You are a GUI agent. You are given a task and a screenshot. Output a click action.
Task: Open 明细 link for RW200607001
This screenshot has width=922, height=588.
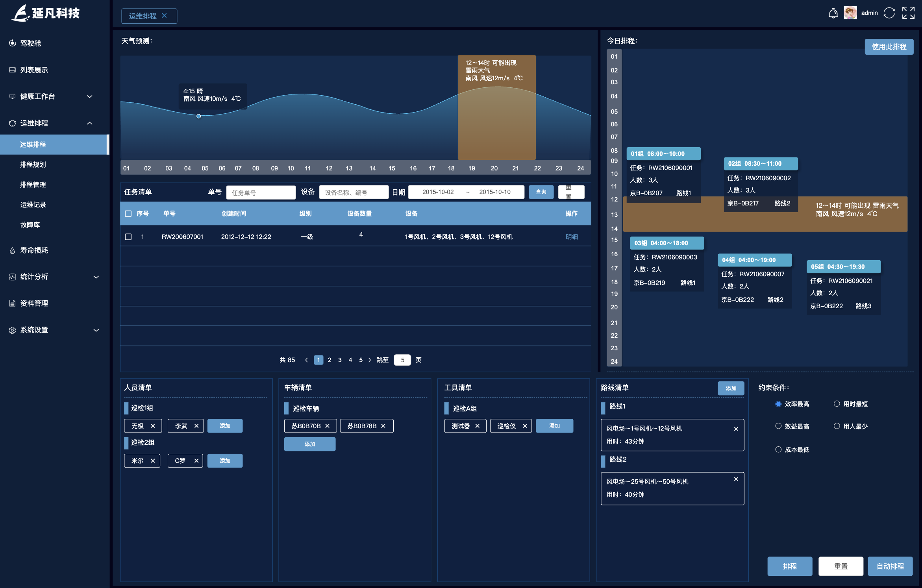pos(572,237)
